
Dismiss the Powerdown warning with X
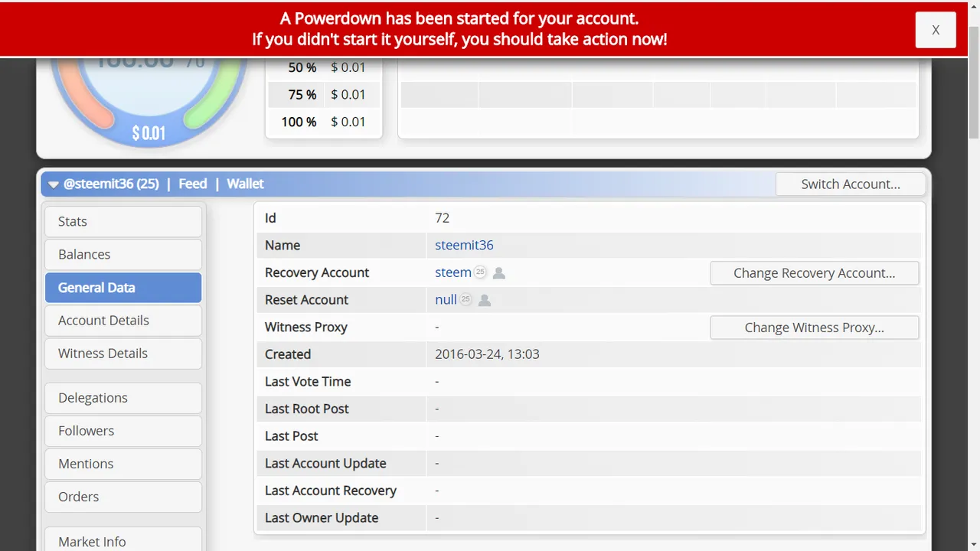coord(936,30)
